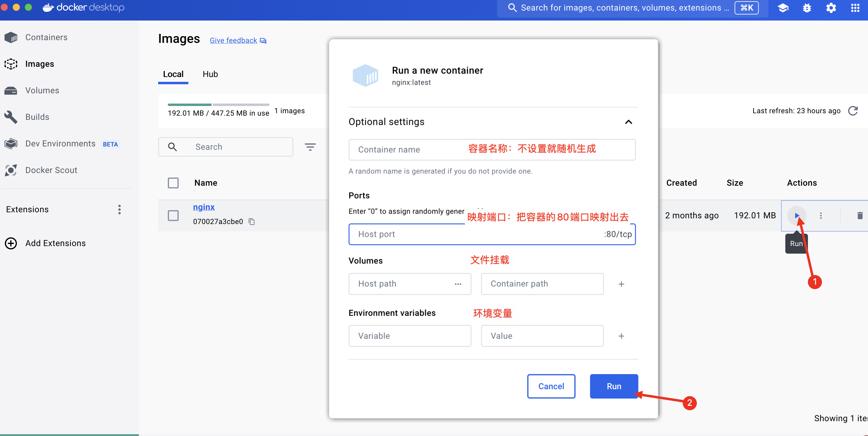This screenshot has height=436, width=868.
Task: Click the Extensions heading in sidebar
Action: tap(27, 210)
